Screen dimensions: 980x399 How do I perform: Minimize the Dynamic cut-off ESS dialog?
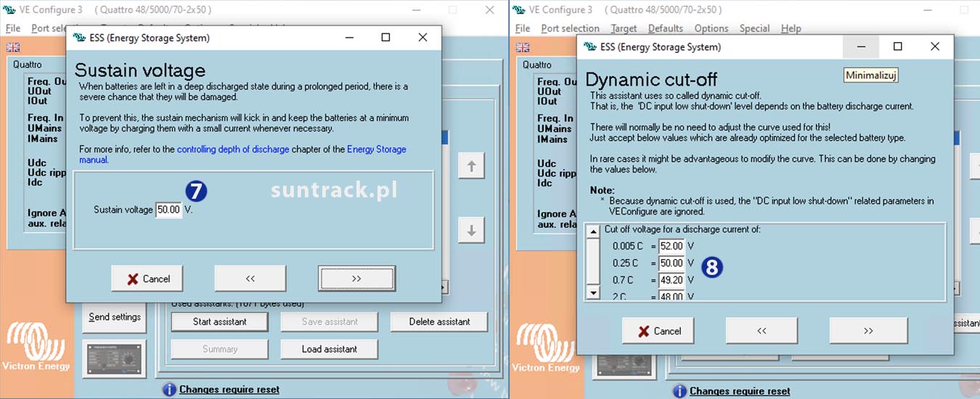[861, 46]
